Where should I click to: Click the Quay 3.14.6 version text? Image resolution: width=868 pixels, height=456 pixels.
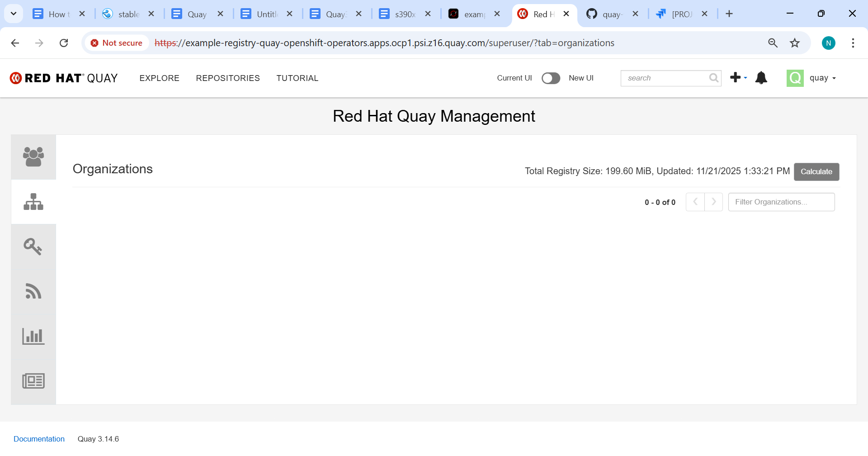coord(98,439)
